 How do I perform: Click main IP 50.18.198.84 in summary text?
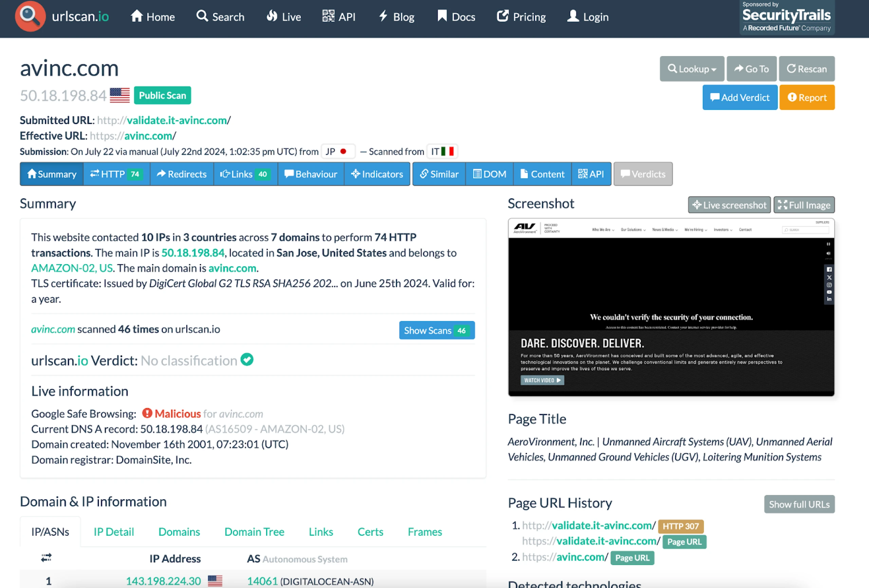coord(193,253)
